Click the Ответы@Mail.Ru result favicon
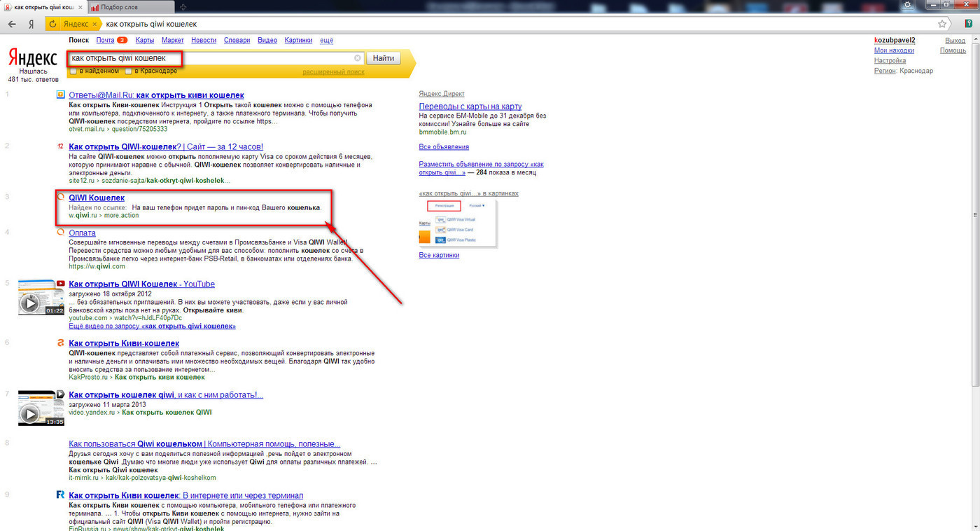Image resolution: width=980 pixels, height=531 pixels. (x=61, y=95)
